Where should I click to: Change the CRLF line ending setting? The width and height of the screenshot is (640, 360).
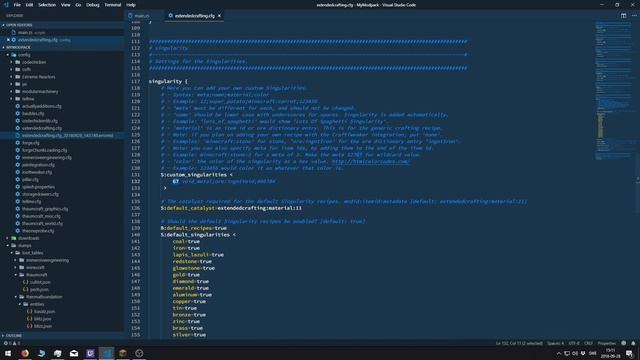588,343
